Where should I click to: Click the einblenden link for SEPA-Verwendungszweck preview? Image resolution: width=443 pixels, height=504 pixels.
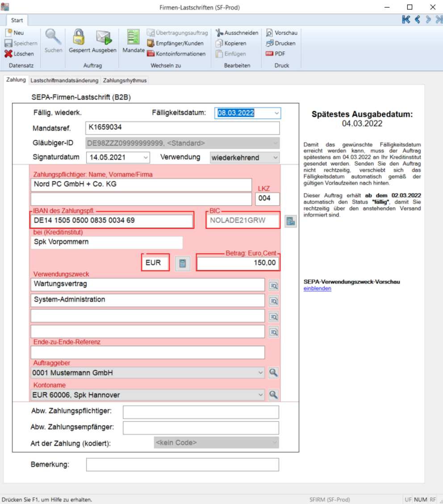tap(317, 289)
